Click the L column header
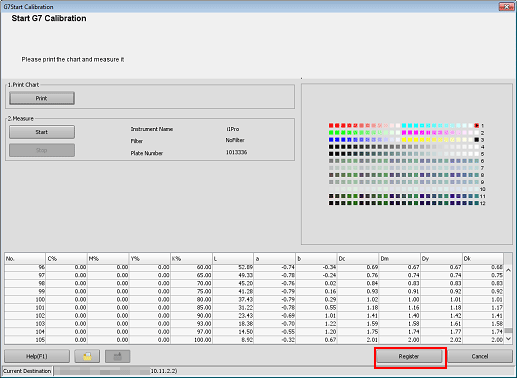The image size is (517, 378). (233, 259)
